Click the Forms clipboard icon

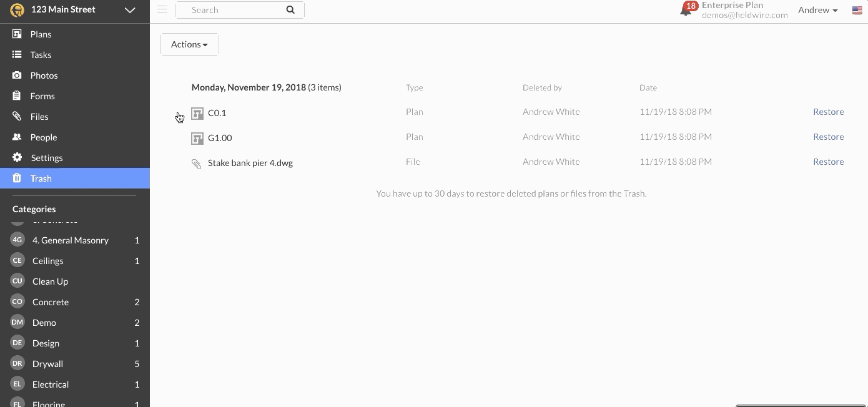point(17,96)
